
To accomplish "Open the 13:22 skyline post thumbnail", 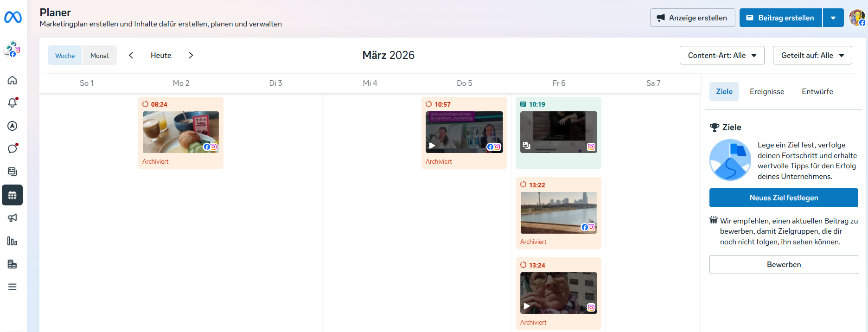I will [x=559, y=212].
